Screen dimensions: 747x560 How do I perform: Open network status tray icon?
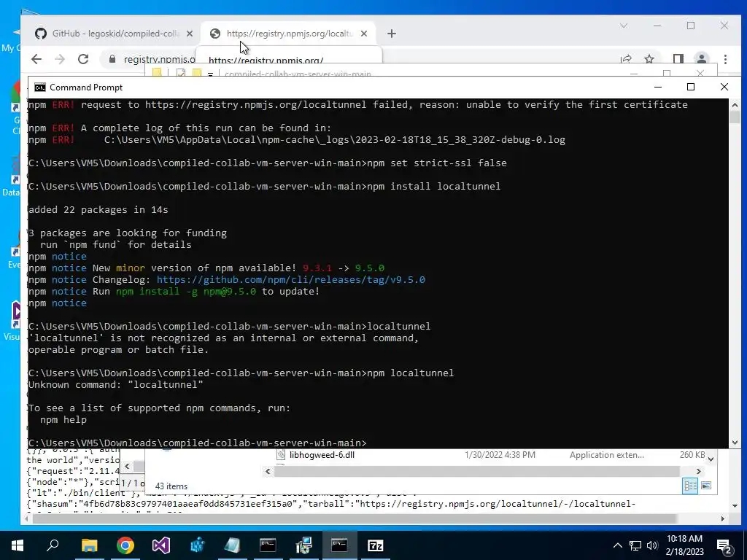click(x=635, y=545)
